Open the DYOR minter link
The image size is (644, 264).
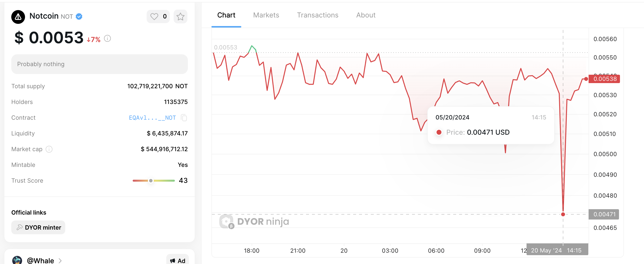tap(38, 227)
